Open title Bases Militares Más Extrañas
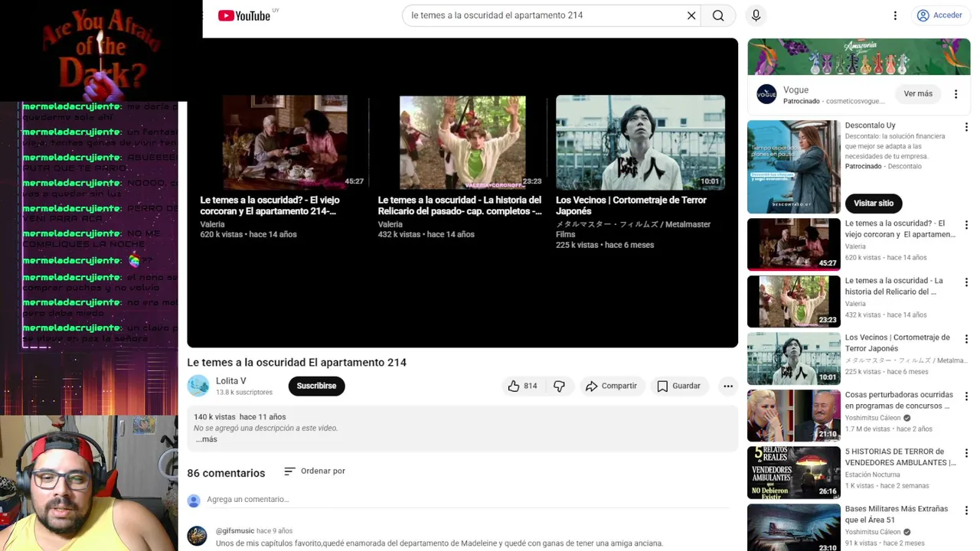The image size is (980, 551). click(897, 514)
